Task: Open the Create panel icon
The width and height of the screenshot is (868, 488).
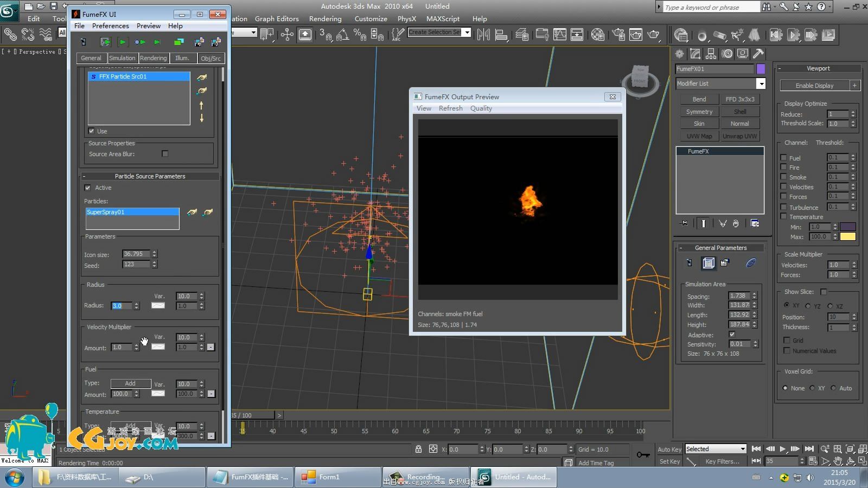Action: tap(679, 54)
